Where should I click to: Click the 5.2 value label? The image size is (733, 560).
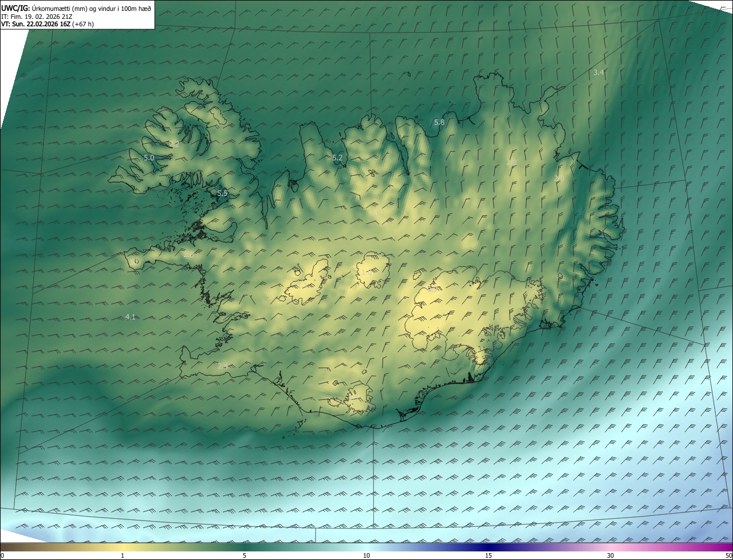tap(337, 157)
